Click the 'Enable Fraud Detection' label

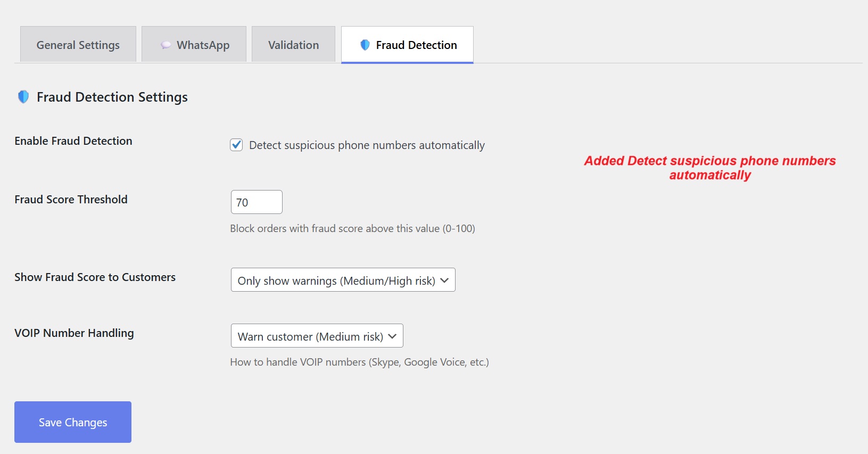73,141
